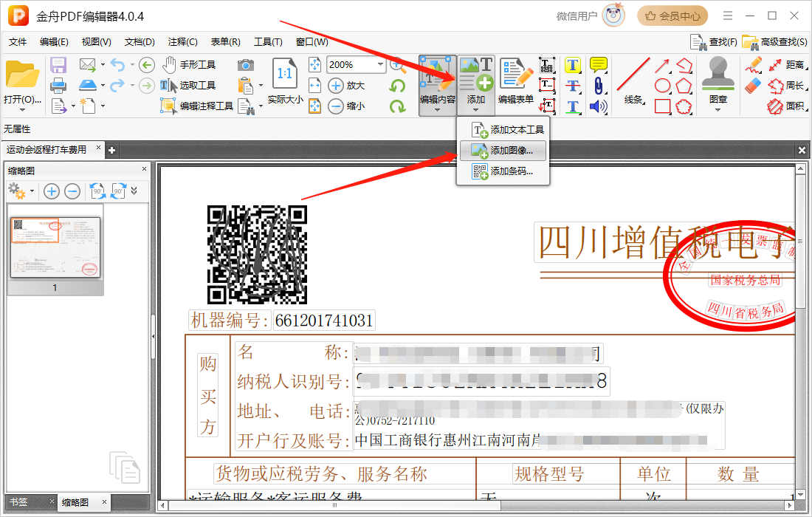Viewport: 812px width, 517px height.
Task: Click the email envelope icon
Action: coord(88,65)
